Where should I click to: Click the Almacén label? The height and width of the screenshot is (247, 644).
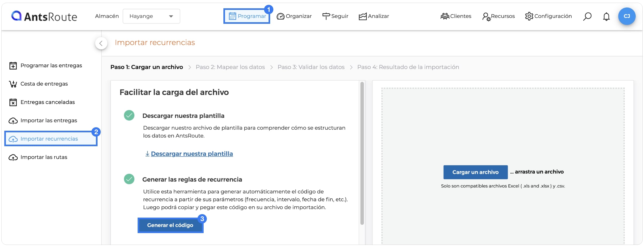[x=107, y=16]
